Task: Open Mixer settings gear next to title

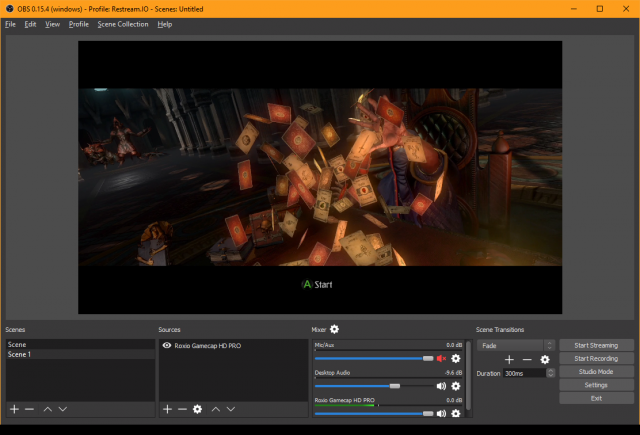Action: 334,329
